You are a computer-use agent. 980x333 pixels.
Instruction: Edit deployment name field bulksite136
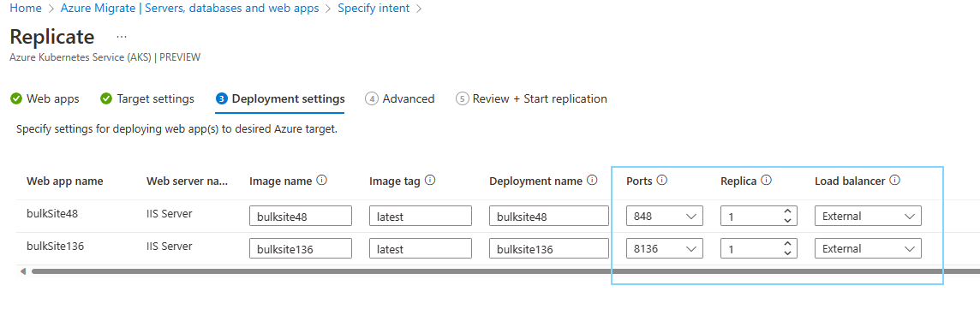[x=549, y=248]
